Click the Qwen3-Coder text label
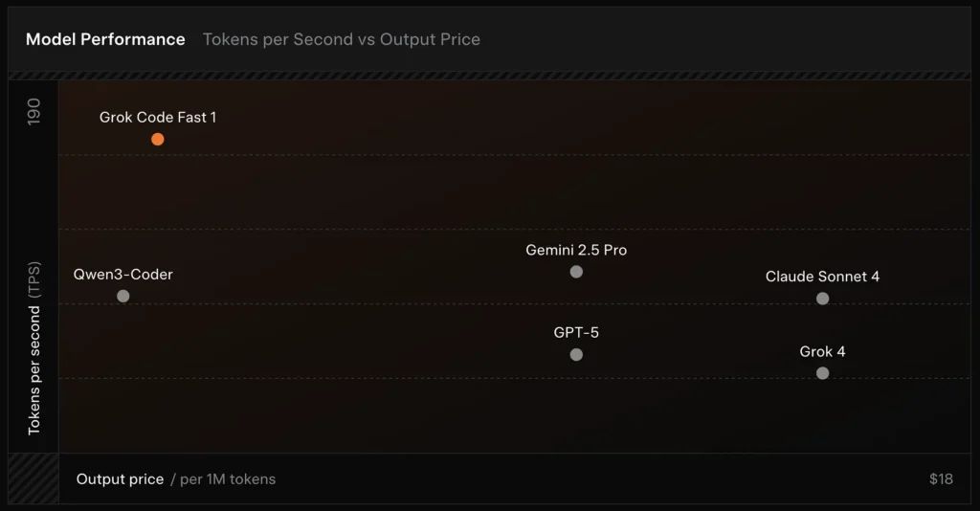980x511 pixels. 122,275
